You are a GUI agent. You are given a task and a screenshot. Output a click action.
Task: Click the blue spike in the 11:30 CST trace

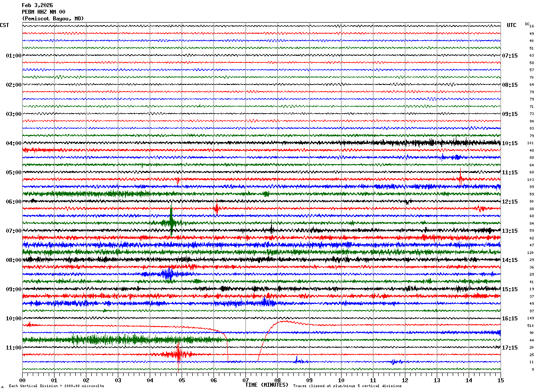[296, 359]
